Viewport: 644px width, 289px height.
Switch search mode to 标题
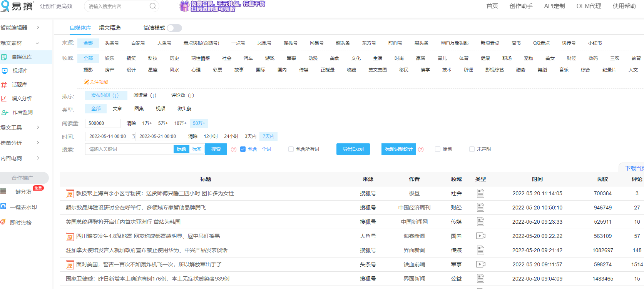coord(181,149)
